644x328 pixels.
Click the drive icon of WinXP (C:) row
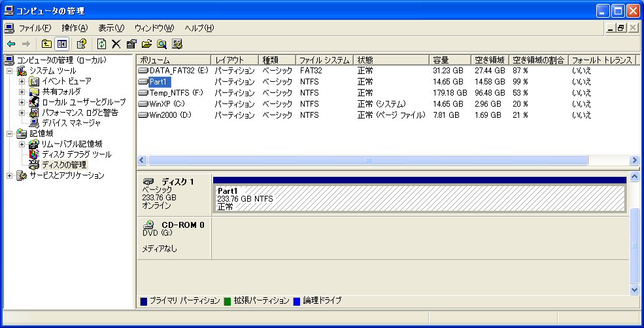pyautogui.click(x=143, y=104)
